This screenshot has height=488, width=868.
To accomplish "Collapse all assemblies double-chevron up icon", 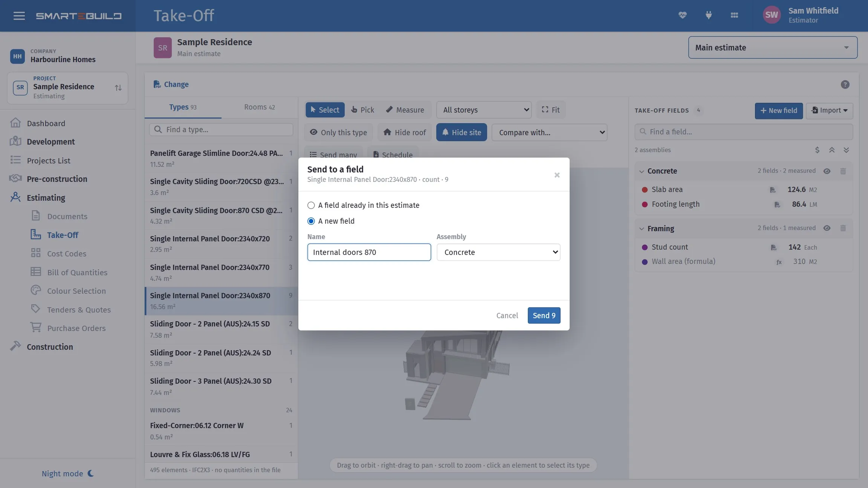I will pos(832,150).
